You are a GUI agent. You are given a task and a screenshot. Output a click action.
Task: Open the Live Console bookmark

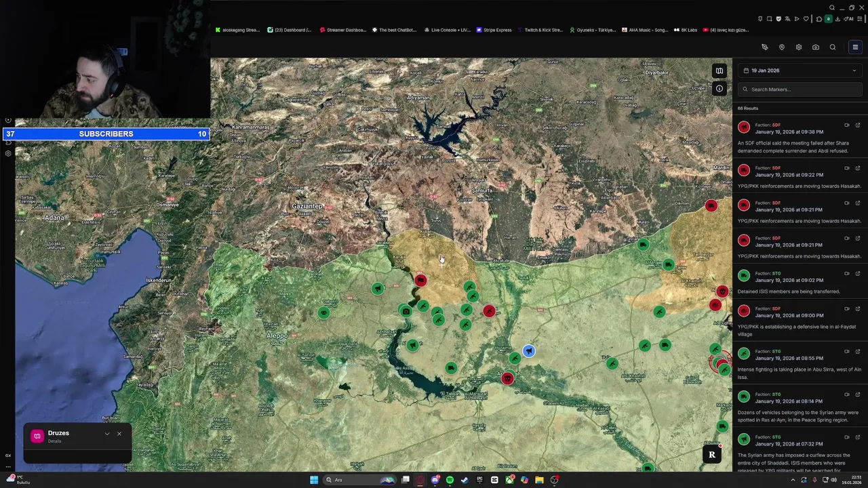pos(447,30)
